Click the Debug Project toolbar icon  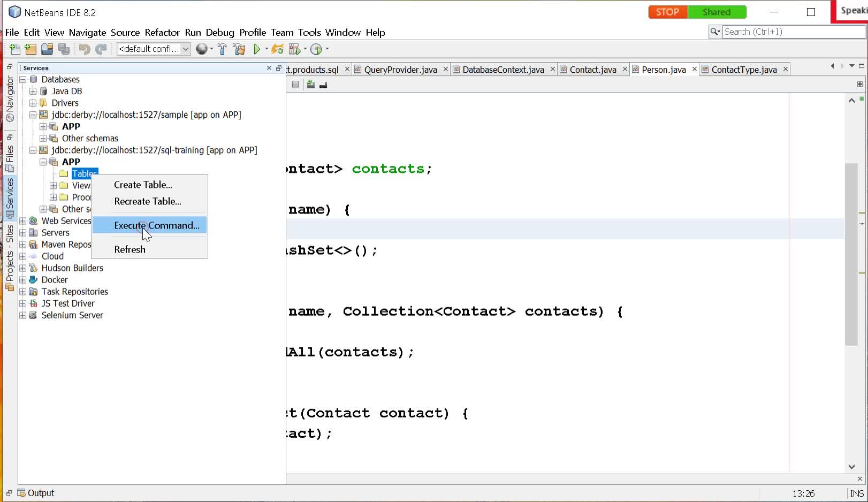[294, 49]
